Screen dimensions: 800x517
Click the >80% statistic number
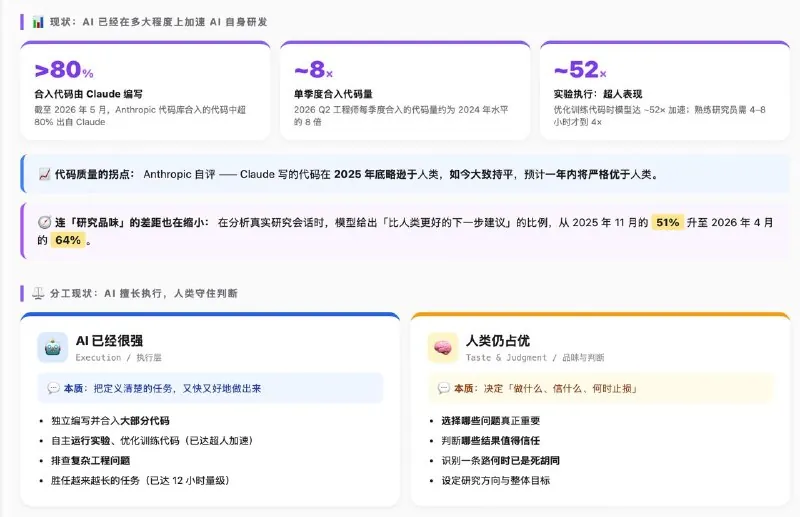64,69
